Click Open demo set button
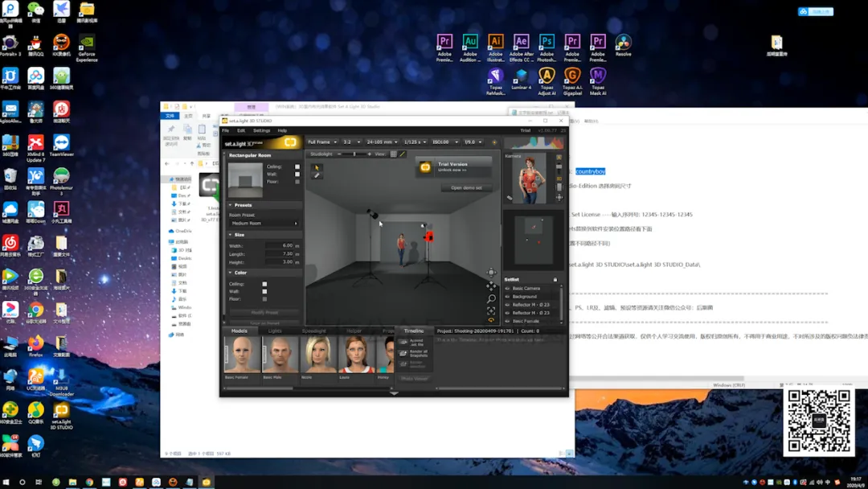868x489 pixels. (x=467, y=187)
